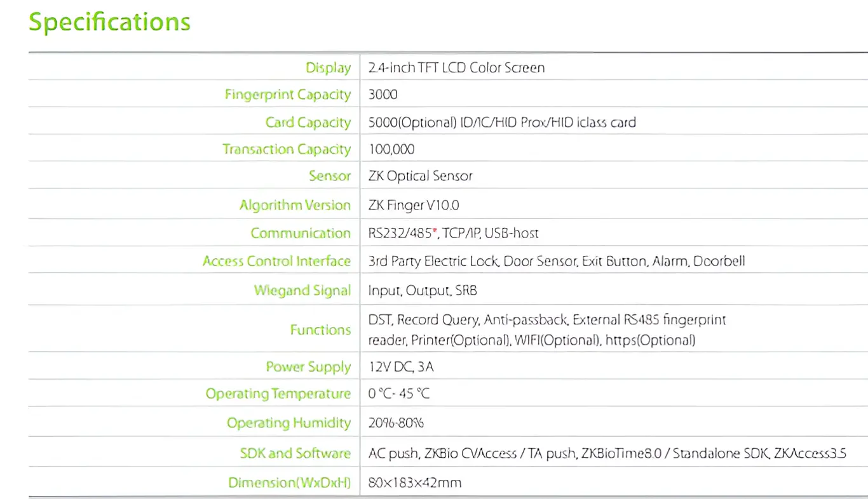Click the Operating Temperature label
Image resolution: width=868 pixels, height=499 pixels.
pos(278,394)
